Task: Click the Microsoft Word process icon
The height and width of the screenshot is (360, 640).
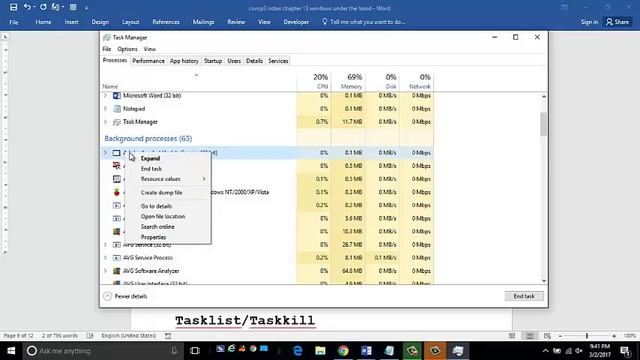Action: (117, 96)
